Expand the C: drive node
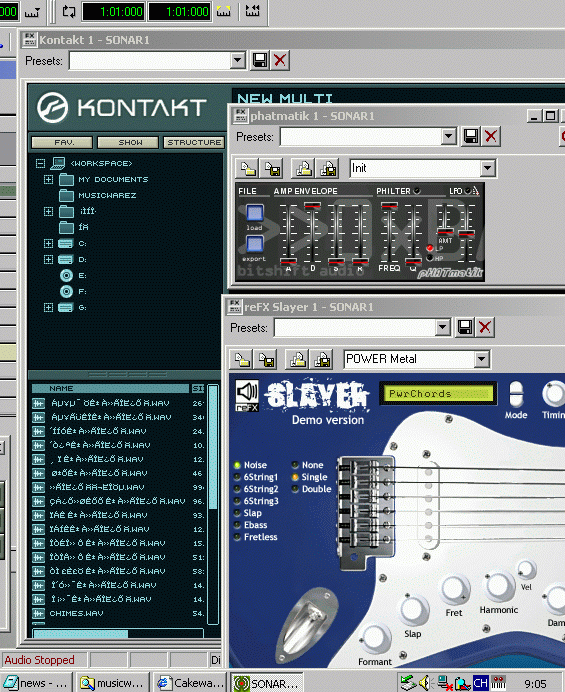Viewport: 565px width, 692px height. 49,244
